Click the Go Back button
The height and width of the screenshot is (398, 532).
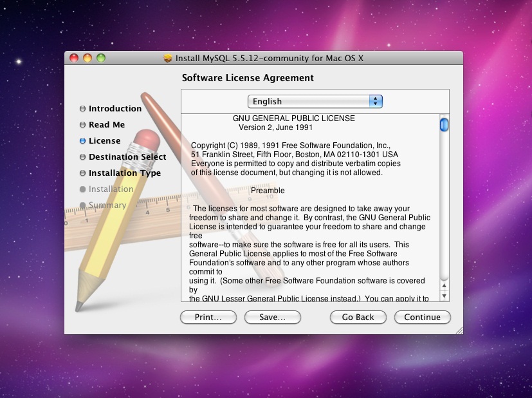[x=358, y=317]
